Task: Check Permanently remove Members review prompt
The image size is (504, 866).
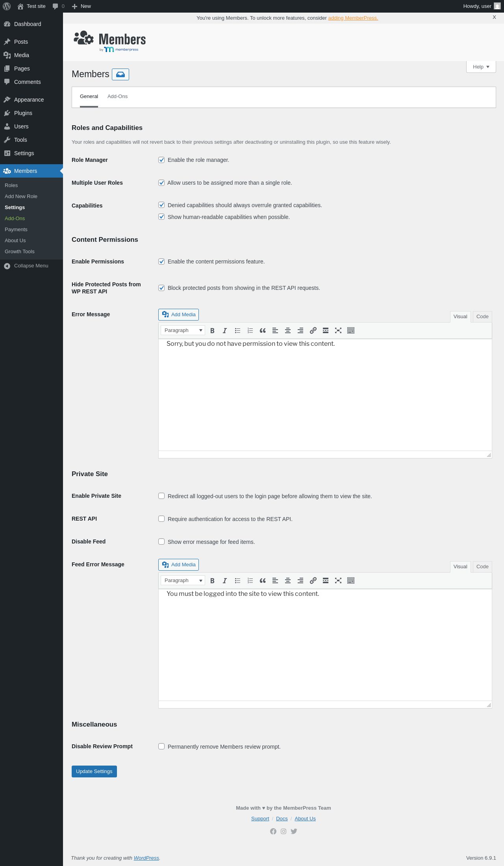Action: (161, 746)
